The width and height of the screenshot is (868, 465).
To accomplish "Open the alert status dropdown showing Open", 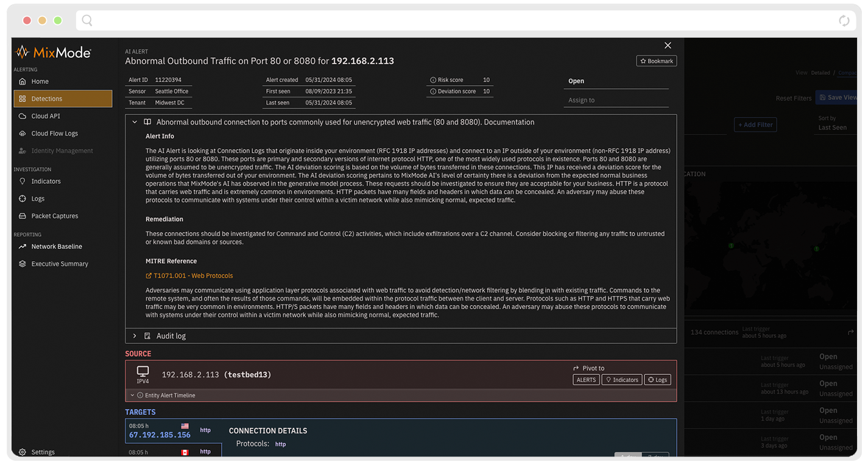I will (616, 81).
